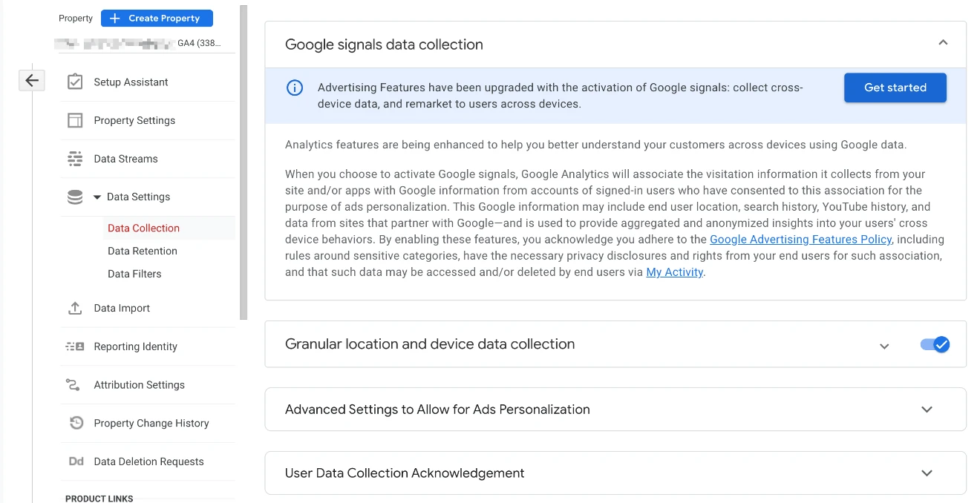Click the Data Import upload icon
The image size is (980, 503).
[75, 308]
